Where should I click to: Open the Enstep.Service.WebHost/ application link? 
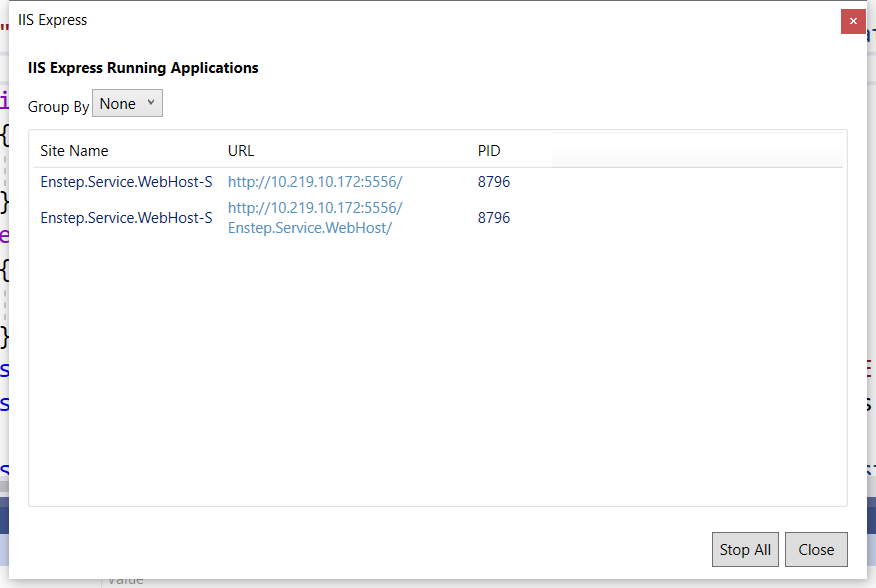tap(313, 227)
